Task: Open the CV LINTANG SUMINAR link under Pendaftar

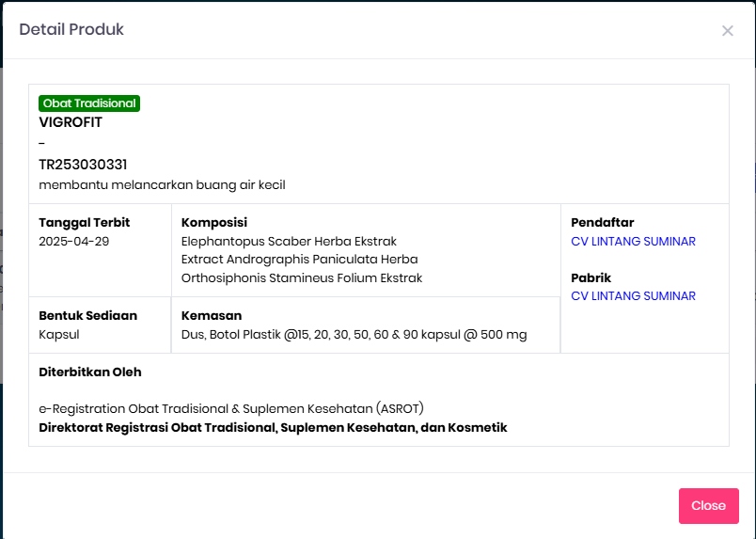Action: coord(633,242)
